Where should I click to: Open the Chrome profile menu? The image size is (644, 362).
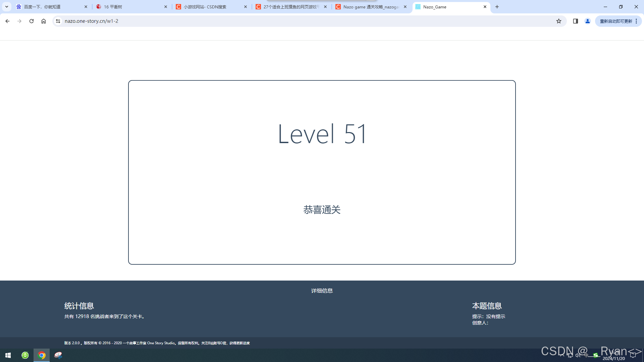588,21
